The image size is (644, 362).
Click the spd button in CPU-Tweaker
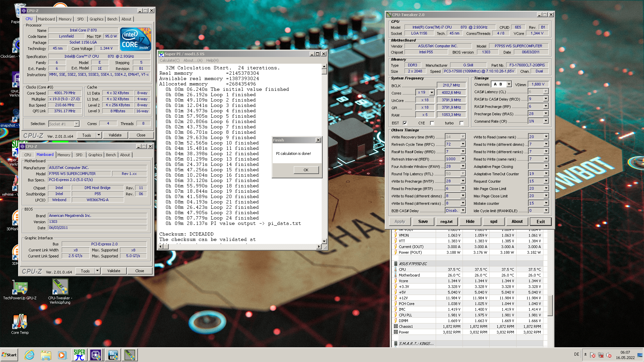click(x=493, y=222)
